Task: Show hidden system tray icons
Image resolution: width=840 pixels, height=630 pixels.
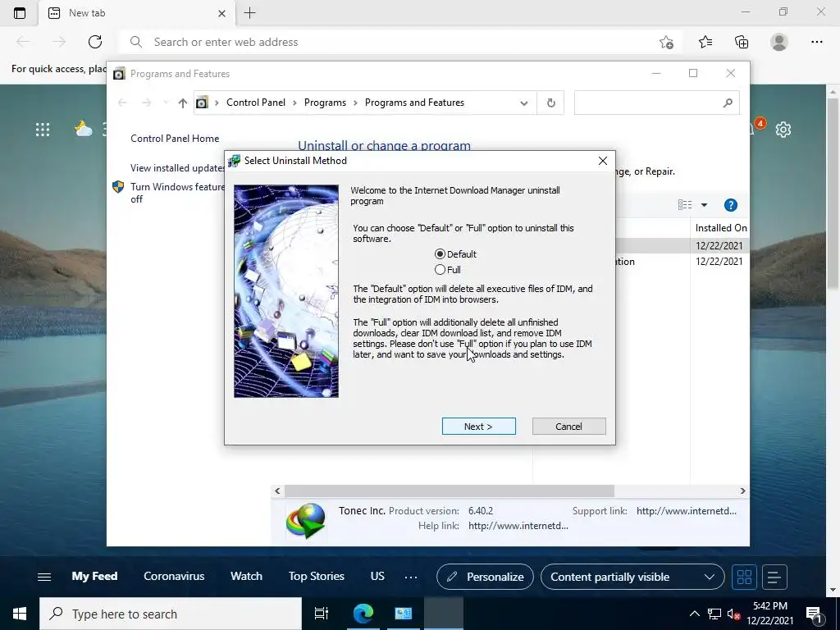Action: [x=694, y=614]
